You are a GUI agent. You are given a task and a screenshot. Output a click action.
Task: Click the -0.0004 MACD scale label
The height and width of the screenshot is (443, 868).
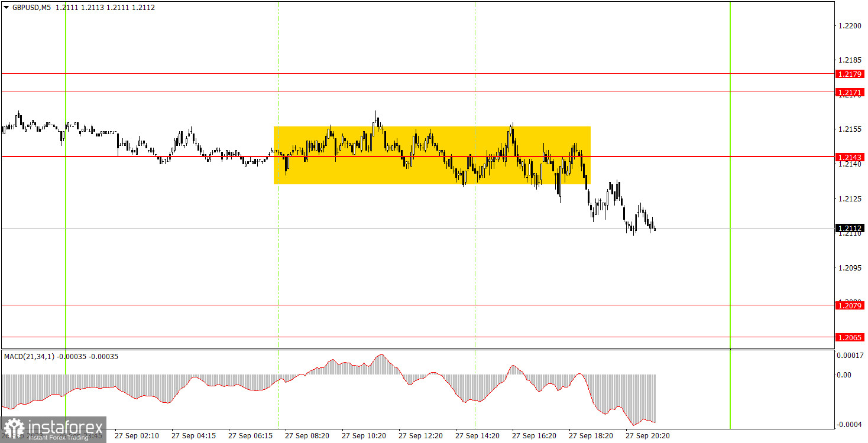point(850,425)
